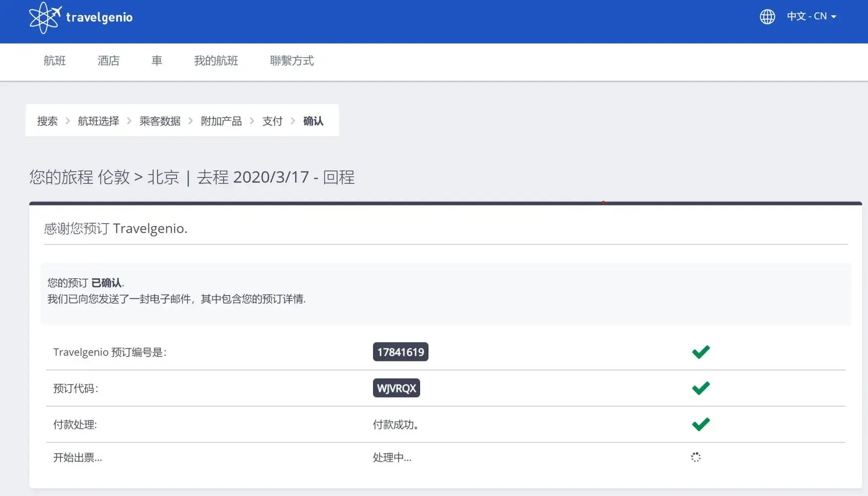The width and height of the screenshot is (868, 496).
Task: Click the booking number badge 17841619
Action: (401, 352)
